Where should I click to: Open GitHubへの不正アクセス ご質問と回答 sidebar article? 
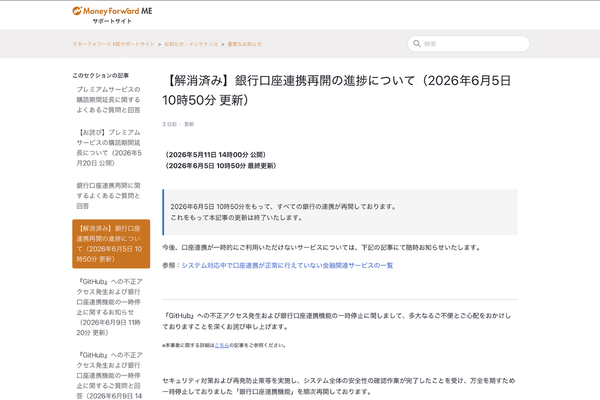(x=109, y=376)
